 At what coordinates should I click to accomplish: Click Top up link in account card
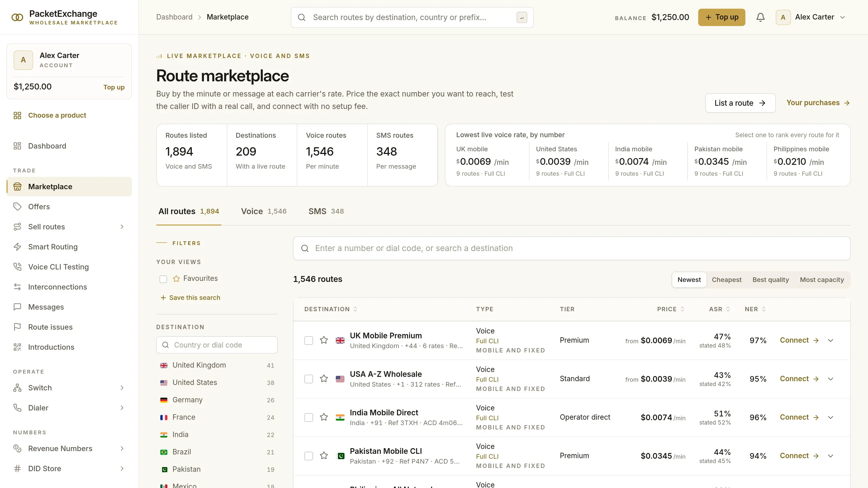tap(114, 87)
